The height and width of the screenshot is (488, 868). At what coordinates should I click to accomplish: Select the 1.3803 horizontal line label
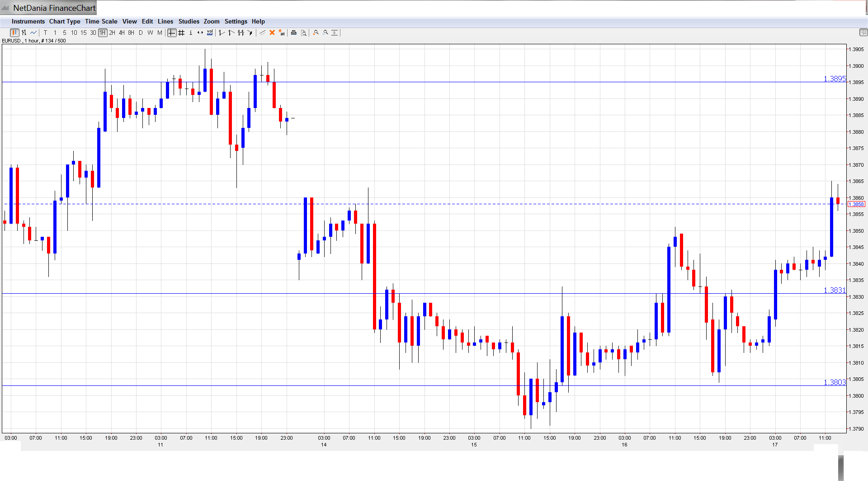[x=835, y=382]
